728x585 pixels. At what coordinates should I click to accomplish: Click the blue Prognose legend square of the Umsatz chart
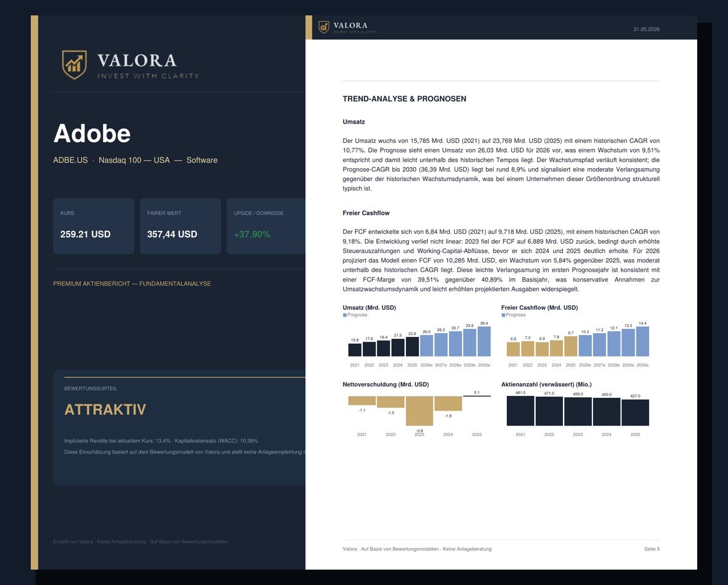[x=344, y=315]
